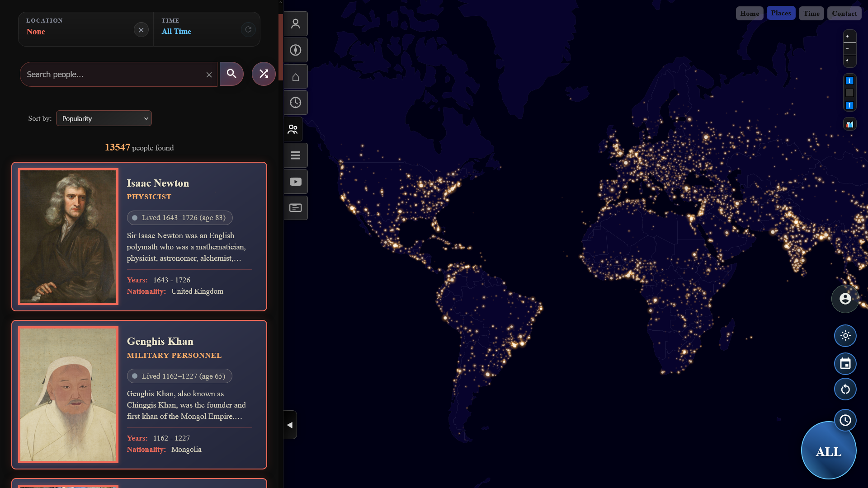Click the Newton description paragraph
This screenshot has height=488, width=868.
(x=187, y=247)
